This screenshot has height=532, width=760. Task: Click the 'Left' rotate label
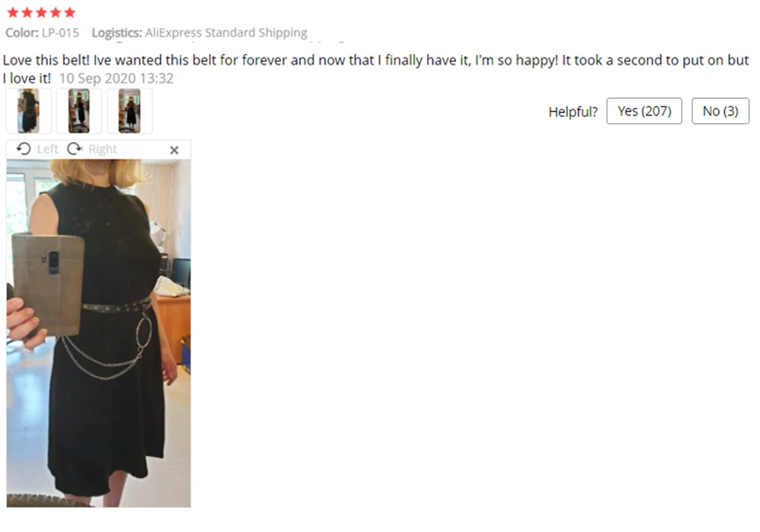pos(47,149)
